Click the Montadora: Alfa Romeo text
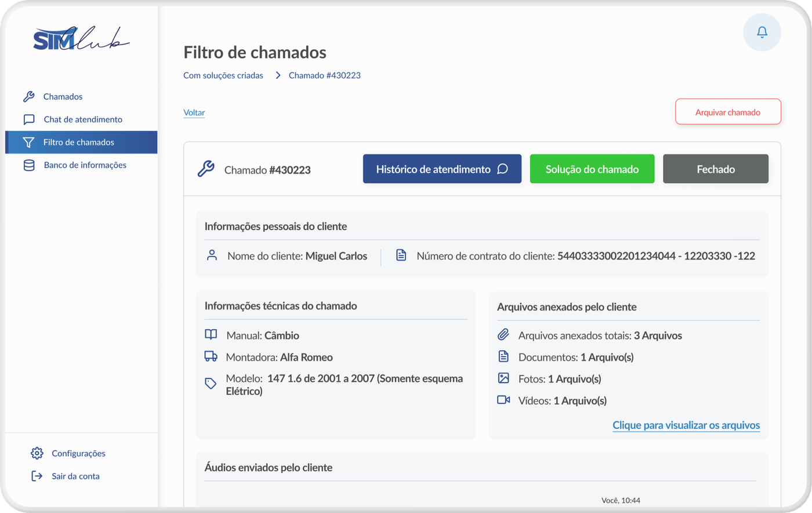 point(280,357)
